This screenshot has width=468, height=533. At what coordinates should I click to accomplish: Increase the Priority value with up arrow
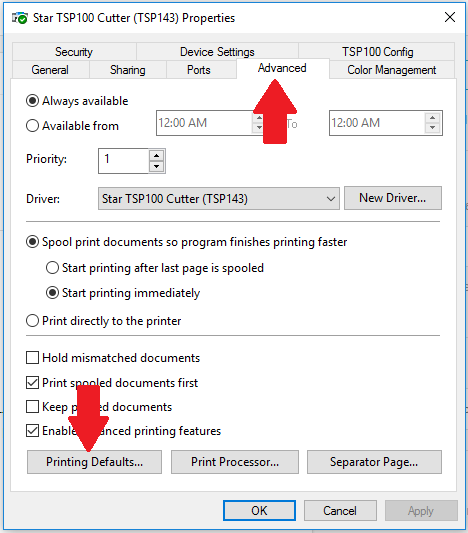(156, 156)
